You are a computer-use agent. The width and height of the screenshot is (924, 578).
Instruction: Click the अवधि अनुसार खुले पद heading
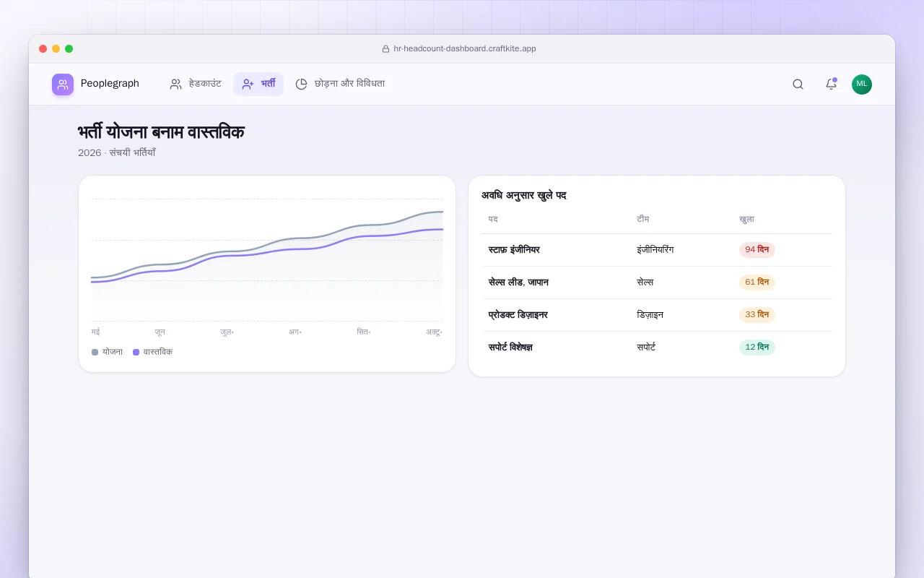coord(523,196)
